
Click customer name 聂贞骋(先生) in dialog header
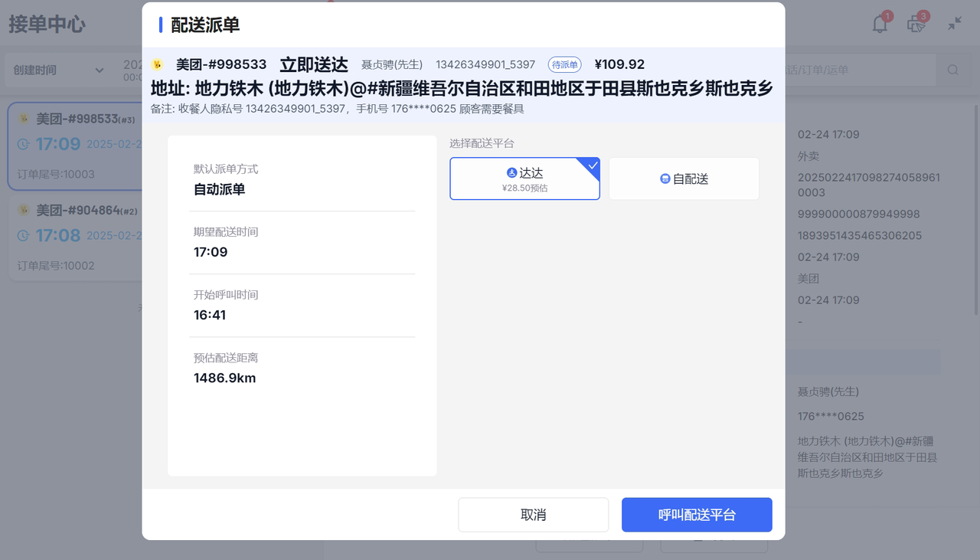pyautogui.click(x=392, y=64)
